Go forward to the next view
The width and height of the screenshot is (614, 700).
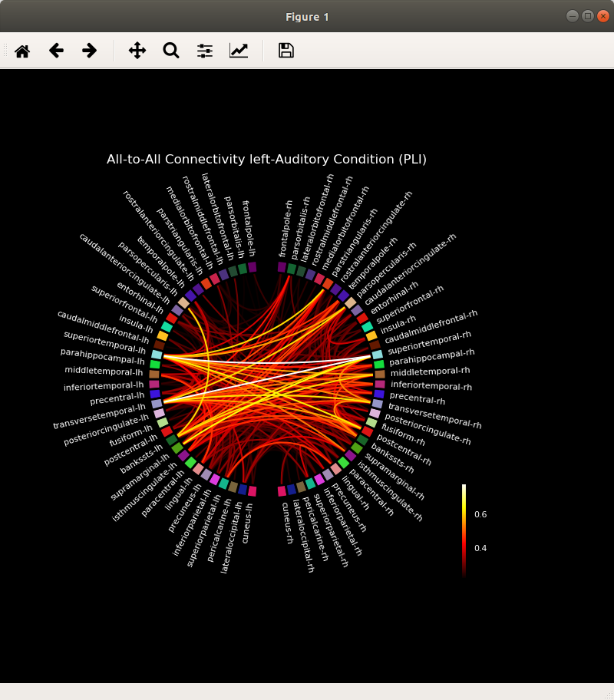89,50
